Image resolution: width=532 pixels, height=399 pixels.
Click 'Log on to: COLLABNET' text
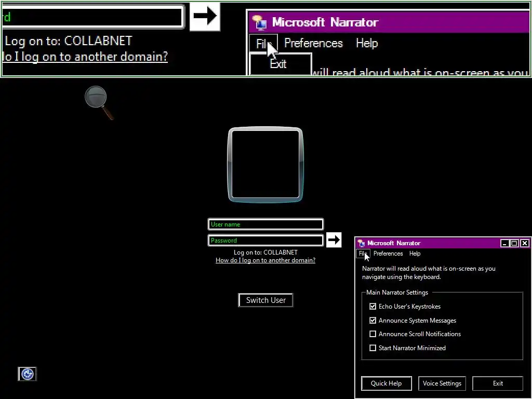[x=265, y=252]
